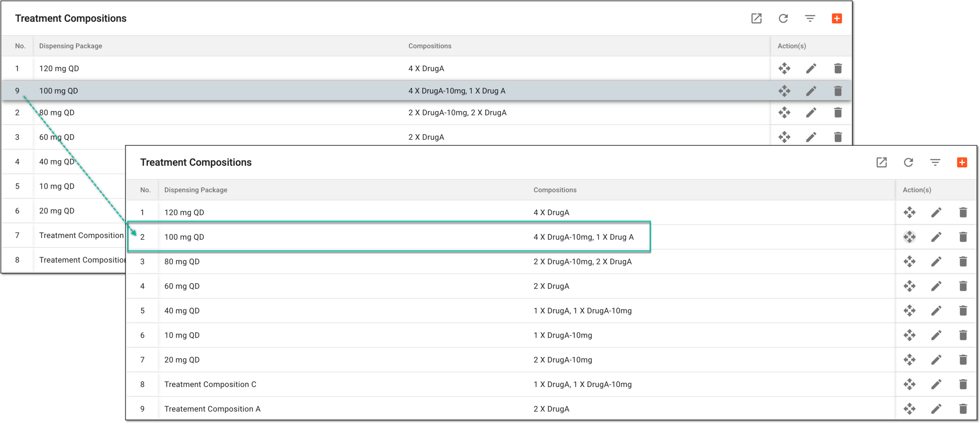Delete 20 mg QD row in front panel

coord(963,360)
